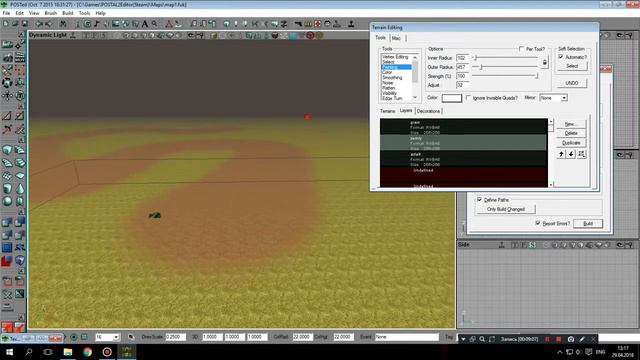Click the Add brush CSG icon

pos(7,222)
